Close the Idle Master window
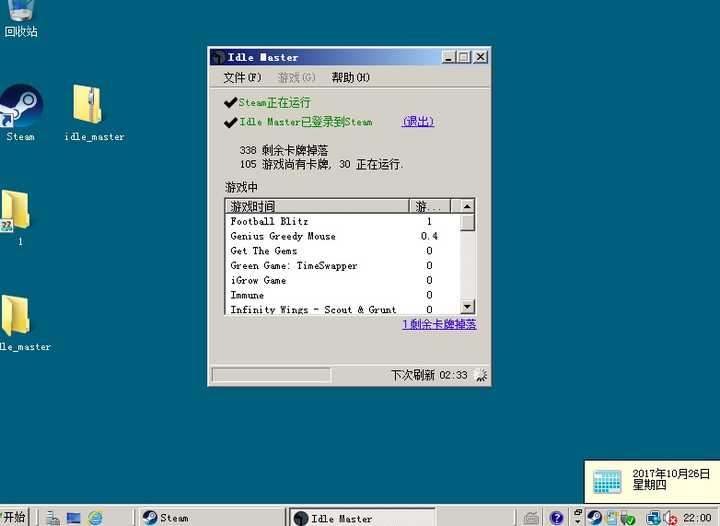The image size is (720, 526). pos(480,57)
